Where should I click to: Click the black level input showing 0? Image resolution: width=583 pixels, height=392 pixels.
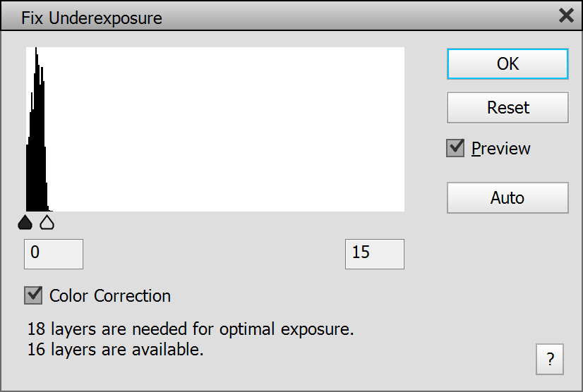tap(54, 254)
